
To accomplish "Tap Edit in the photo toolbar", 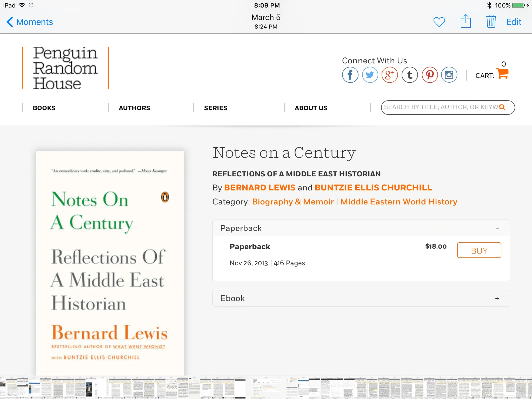I will [x=514, y=22].
